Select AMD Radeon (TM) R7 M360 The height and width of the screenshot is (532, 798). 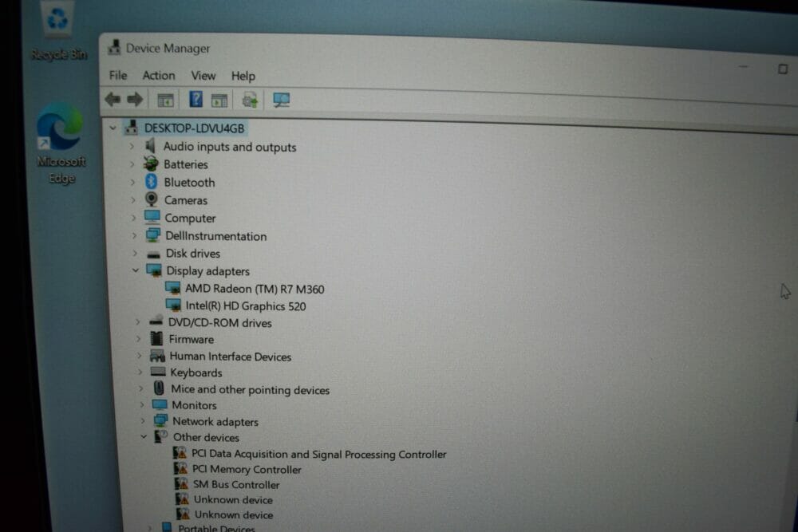point(255,289)
